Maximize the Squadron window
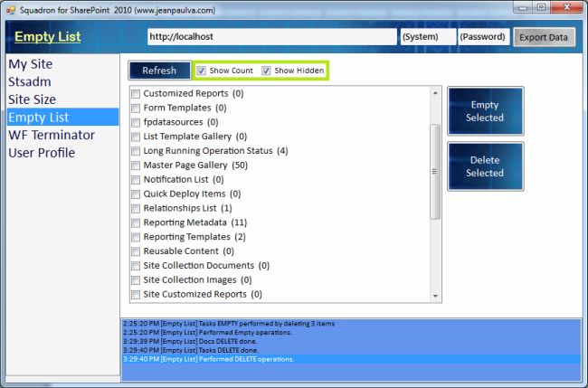Screen dimensions: 588x388 coord(541,7)
